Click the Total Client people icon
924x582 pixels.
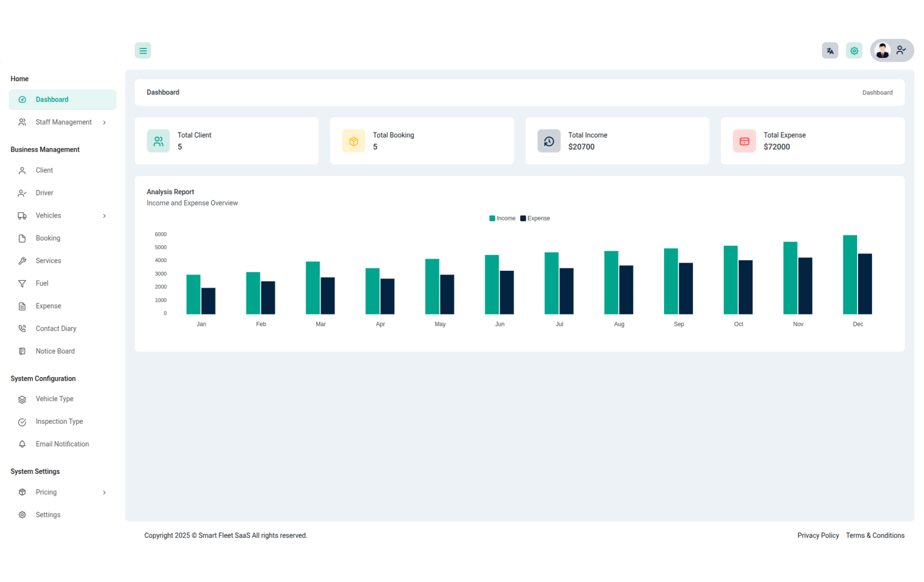click(x=158, y=141)
